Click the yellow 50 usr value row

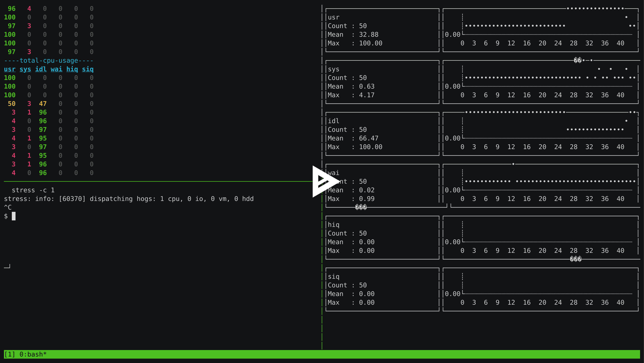coord(12,104)
